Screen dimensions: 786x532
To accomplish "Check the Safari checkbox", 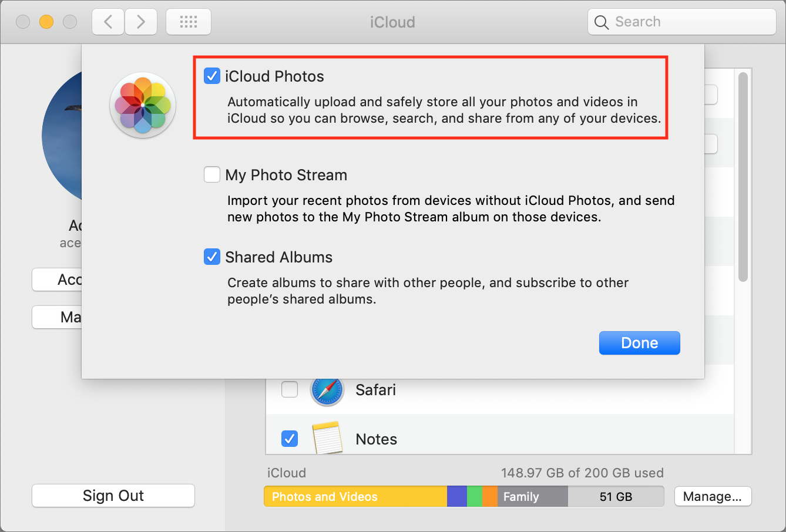I will tap(290, 389).
